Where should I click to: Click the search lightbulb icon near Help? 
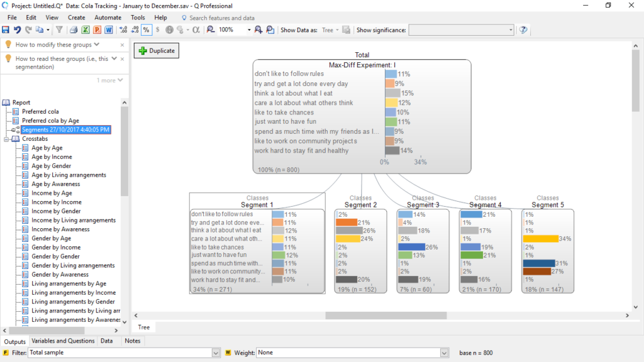pos(184,18)
